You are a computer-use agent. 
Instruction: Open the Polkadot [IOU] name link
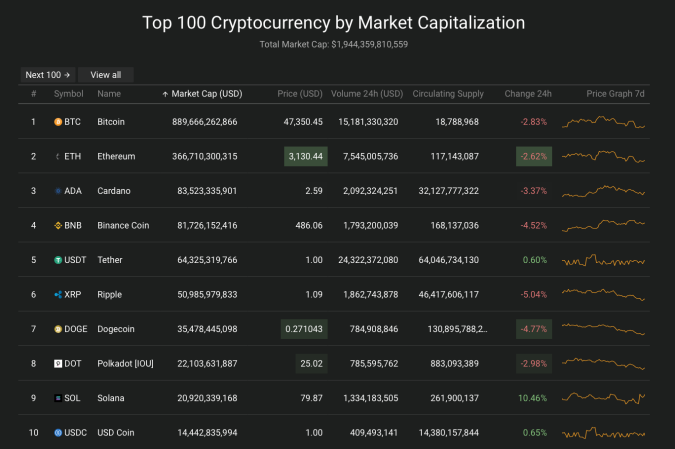[x=125, y=364]
